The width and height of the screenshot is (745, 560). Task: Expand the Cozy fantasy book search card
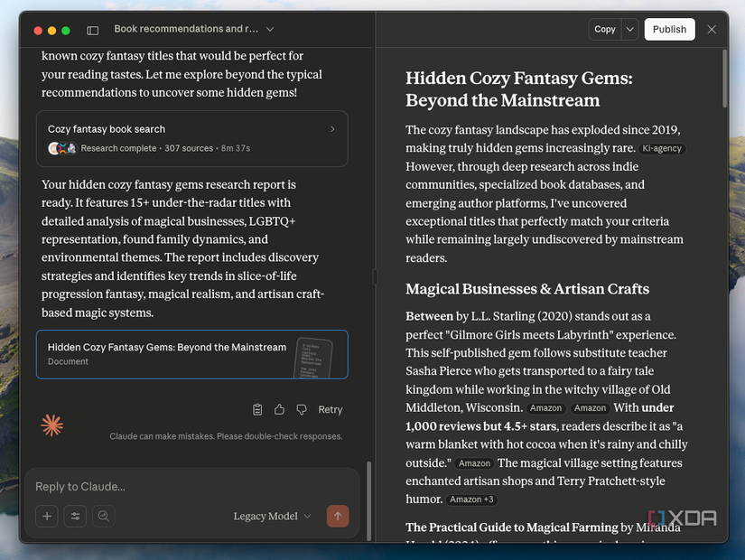tap(332, 129)
